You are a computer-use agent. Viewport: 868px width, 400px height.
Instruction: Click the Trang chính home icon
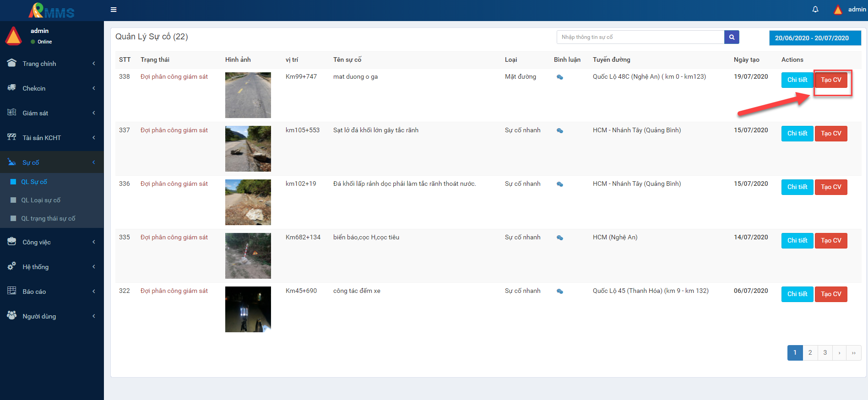pos(12,63)
